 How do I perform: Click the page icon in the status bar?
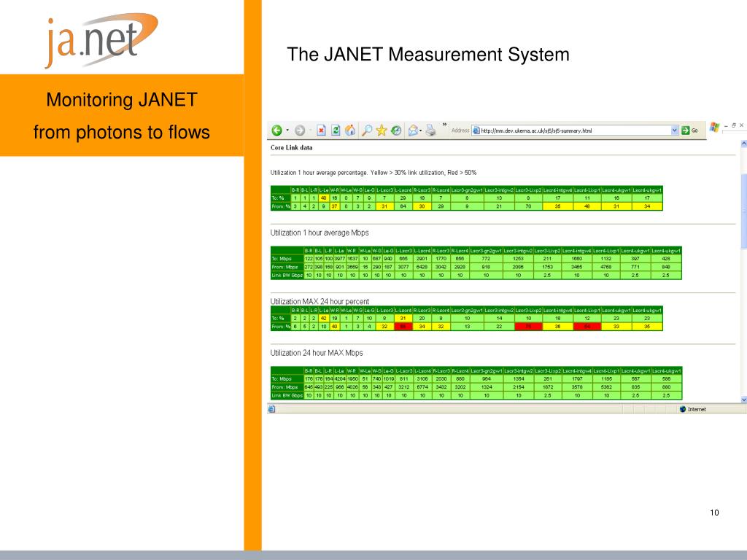(271, 409)
